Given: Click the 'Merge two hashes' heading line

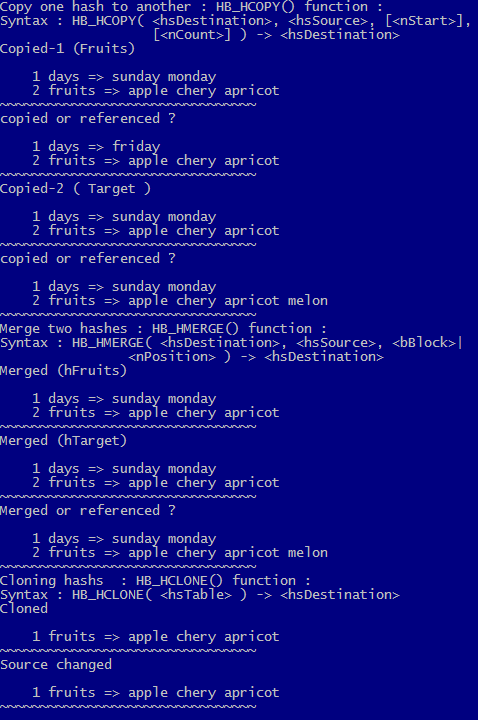Looking at the screenshot, I should point(163,329).
